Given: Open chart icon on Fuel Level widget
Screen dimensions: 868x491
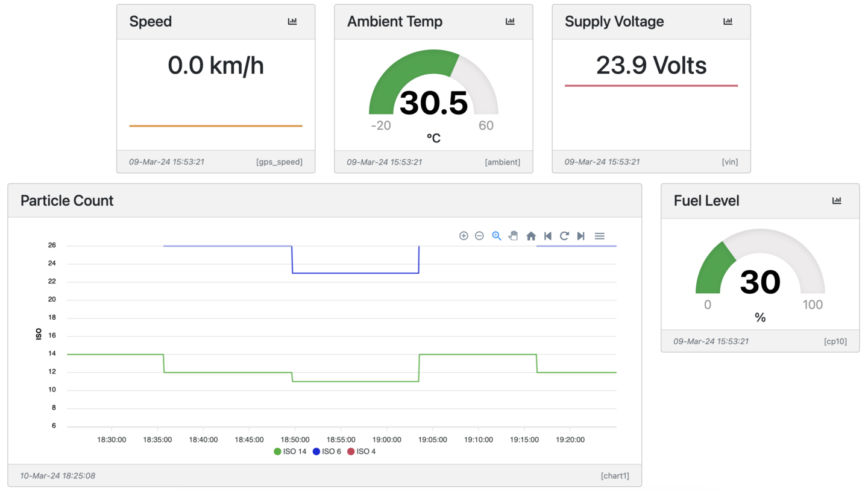Looking at the screenshot, I should coord(837,201).
